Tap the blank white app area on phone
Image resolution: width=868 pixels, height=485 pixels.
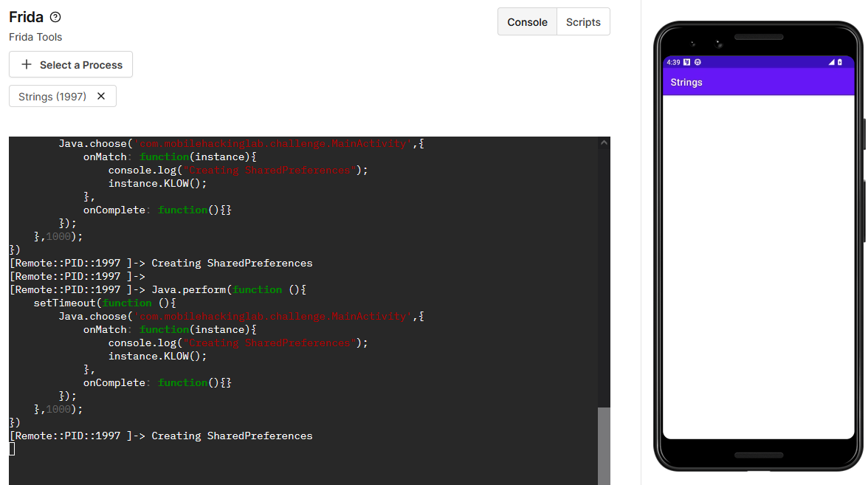click(758, 266)
